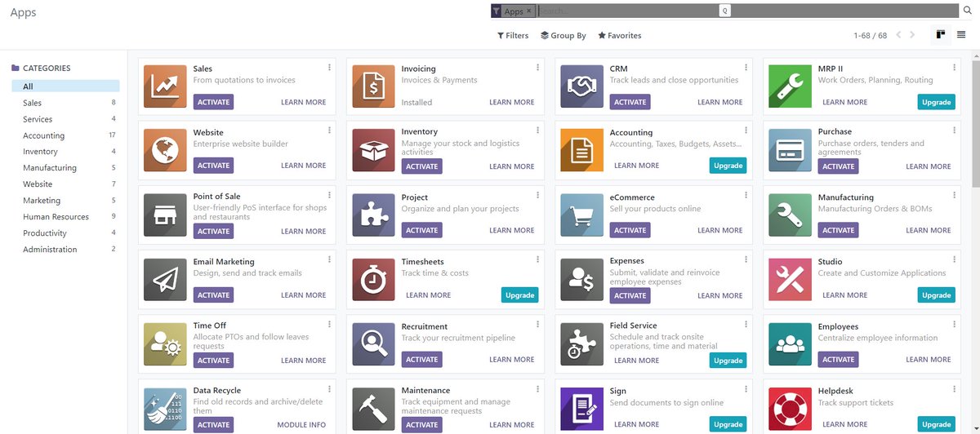This screenshot has height=434, width=980.
Task: Open the Invoicing card options menu
Action: [x=538, y=68]
